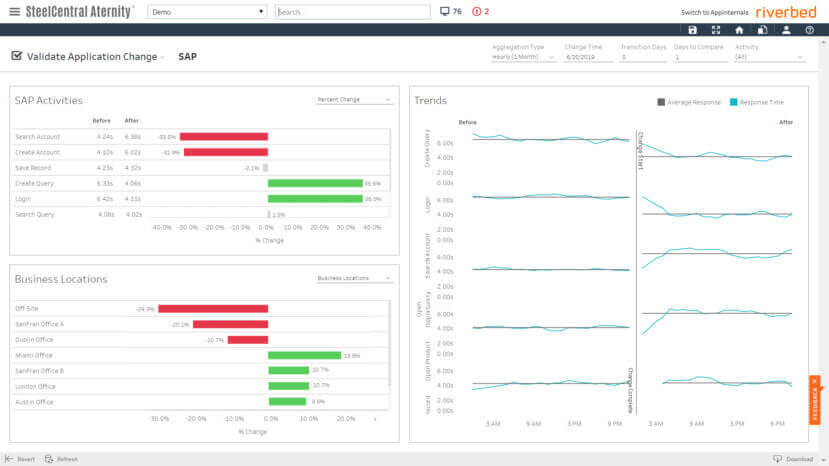Open the Business Locations selector dropdown

point(354,278)
